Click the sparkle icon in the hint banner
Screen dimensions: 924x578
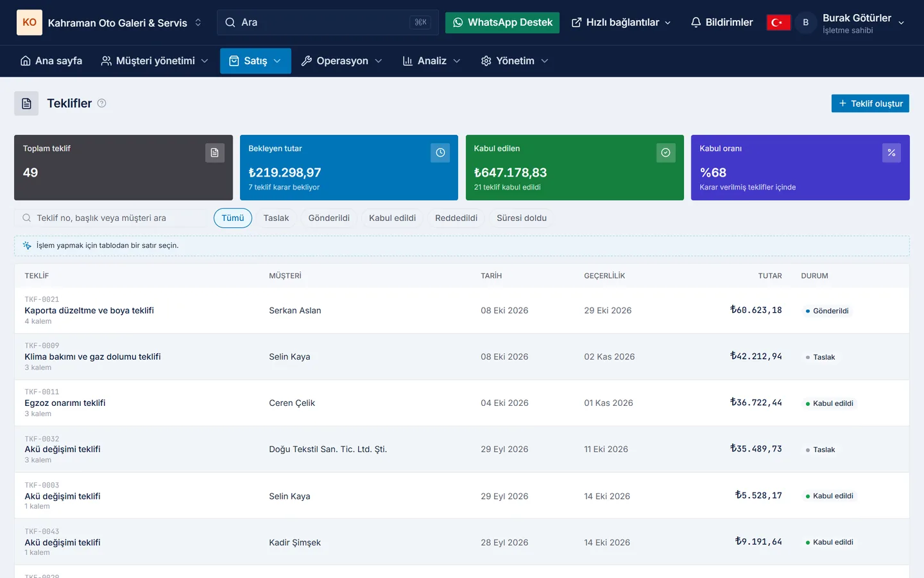coord(27,245)
